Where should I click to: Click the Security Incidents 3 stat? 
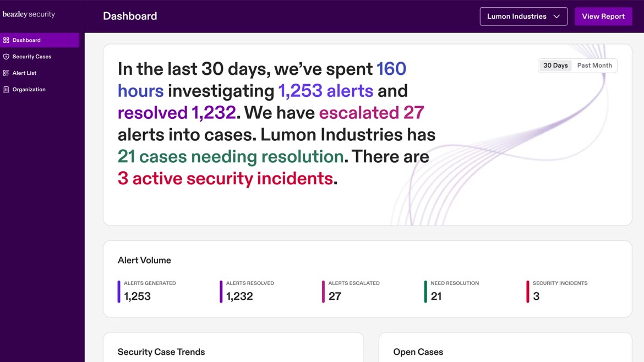click(536, 296)
